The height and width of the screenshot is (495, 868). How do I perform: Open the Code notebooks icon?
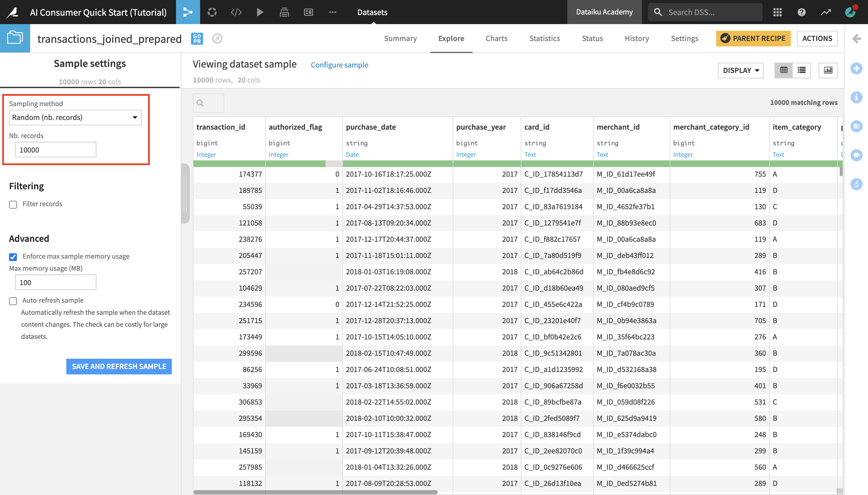click(x=236, y=12)
